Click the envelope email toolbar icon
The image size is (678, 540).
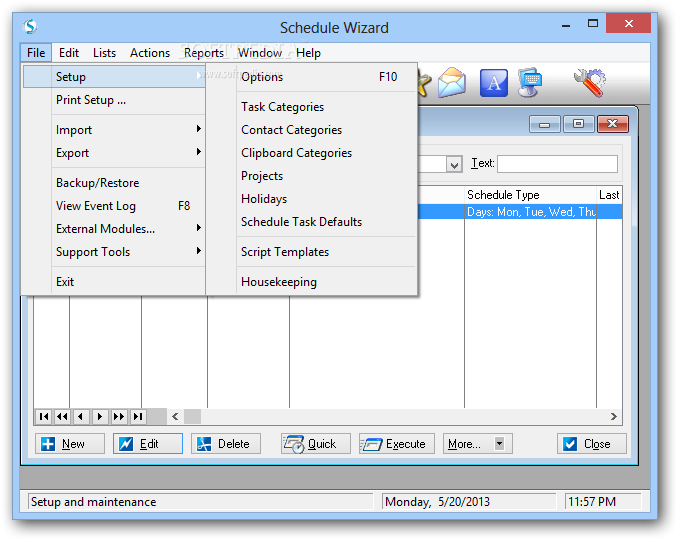[x=451, y=82]
